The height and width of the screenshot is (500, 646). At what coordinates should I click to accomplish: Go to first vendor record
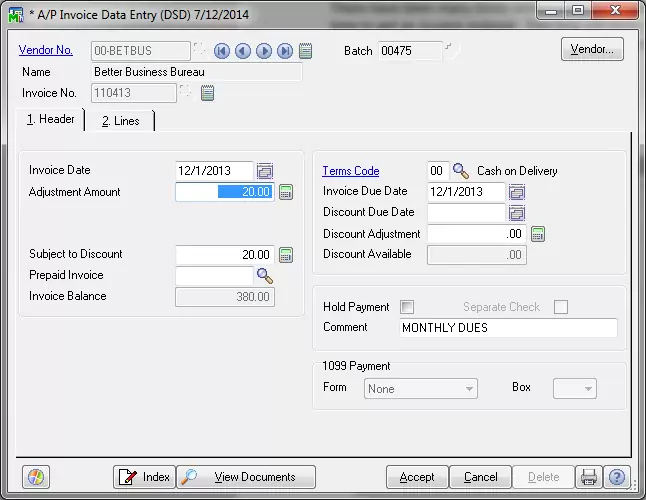click(221, 51)
